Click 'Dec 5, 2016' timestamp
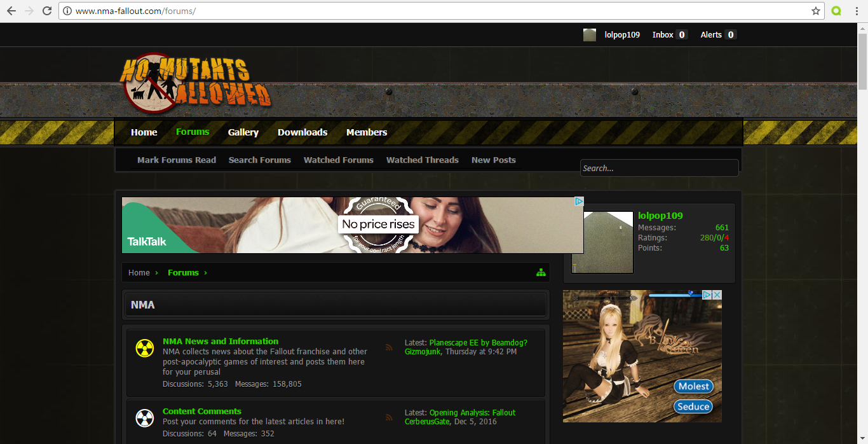 [475, 422]
